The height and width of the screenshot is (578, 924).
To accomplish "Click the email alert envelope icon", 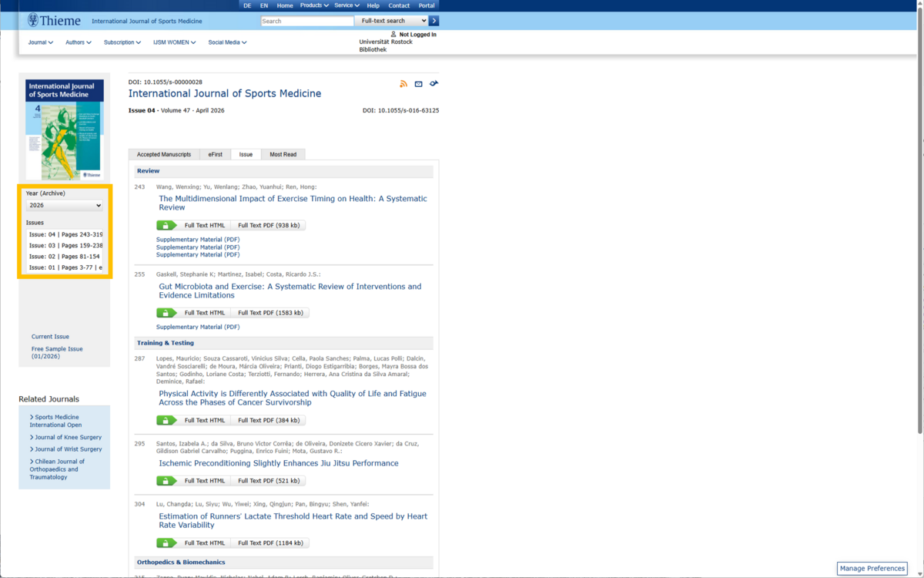I will coord(419,84).
